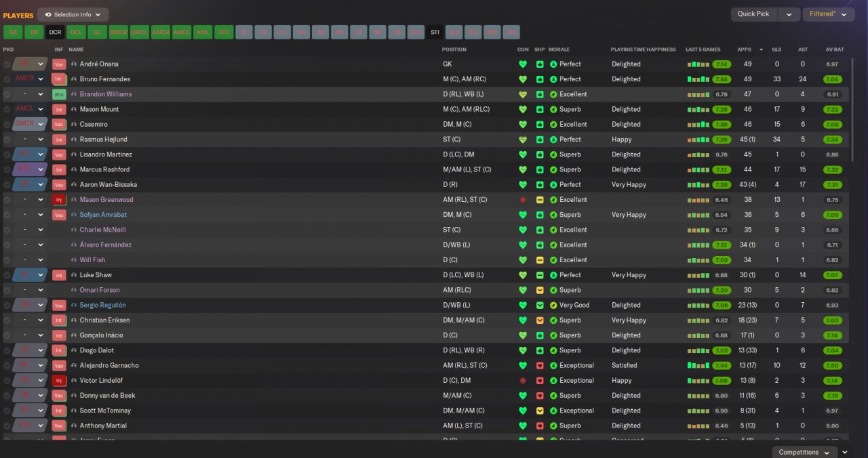Click Scott McTominay's yellow sharpness icon
The height and width of the screenshot is (458, 868).
point(540,411)
